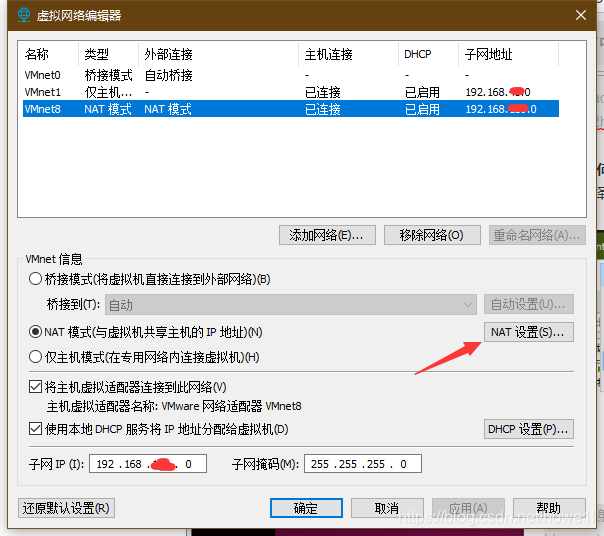
Task: Close the 虚拟网络编辑器 dialog
Action: 581,15
